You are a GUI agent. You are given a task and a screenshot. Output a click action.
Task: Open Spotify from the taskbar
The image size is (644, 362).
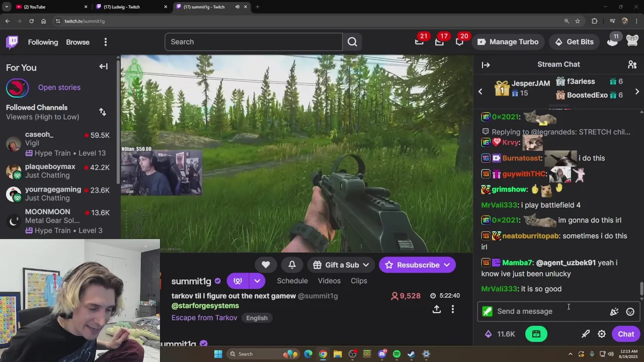396,354
